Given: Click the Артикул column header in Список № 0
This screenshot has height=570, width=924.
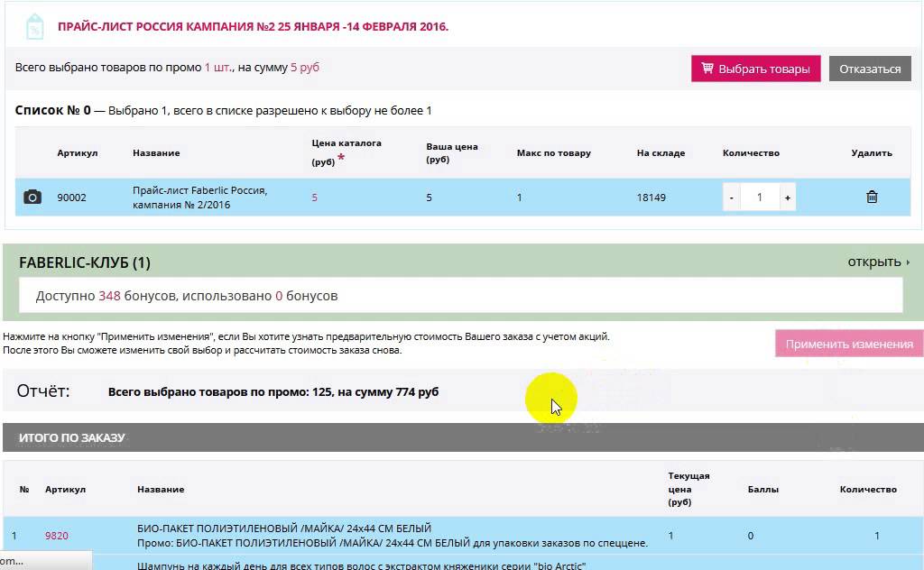Looking at the screenshot, I should coord(78,152).
